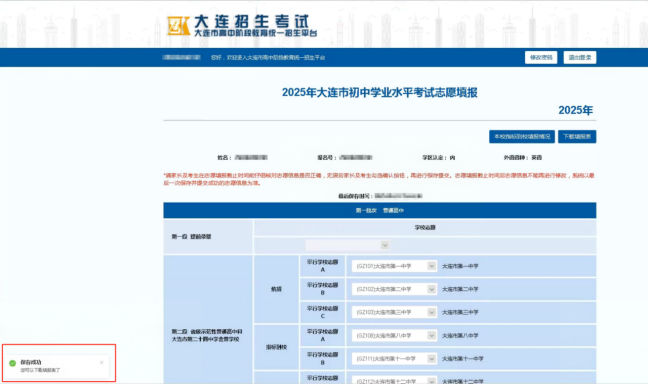Click 大连市第二中学 text beside dropdown
648x385 pixels.
(460, 290)
